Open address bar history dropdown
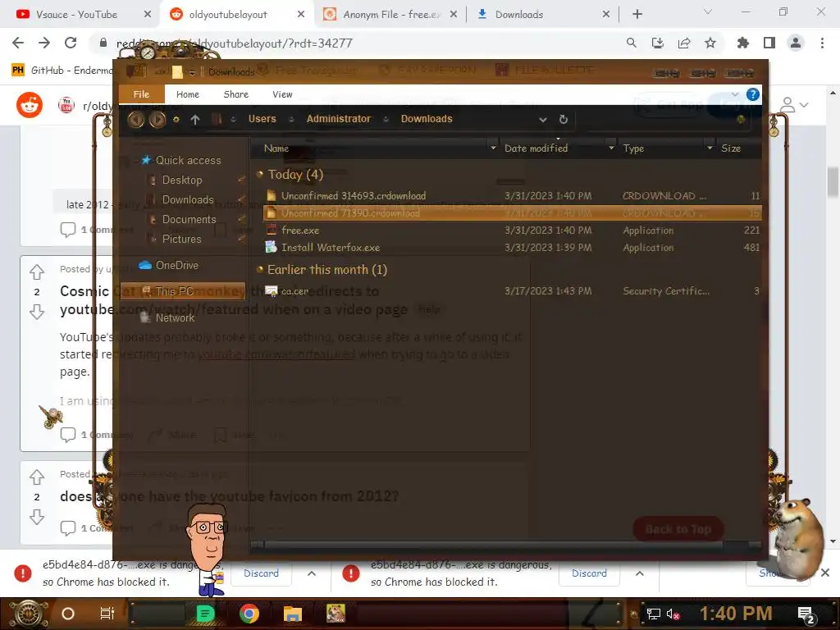Screen dimensions: 840x630 [x=543, y=120]
